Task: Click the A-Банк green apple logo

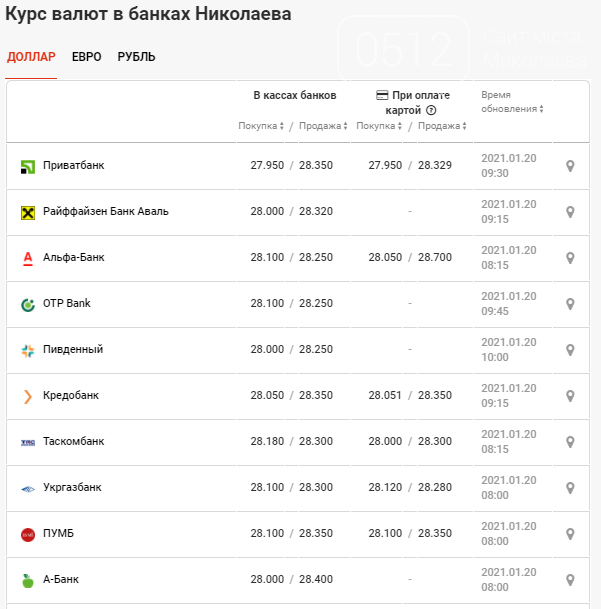Action: pos(28,580)
